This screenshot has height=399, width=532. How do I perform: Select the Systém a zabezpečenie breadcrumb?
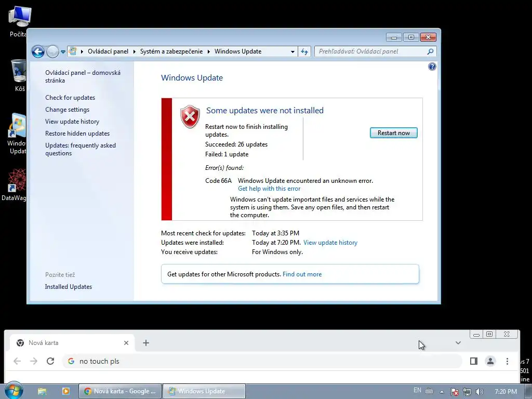[x=171, y=51]
